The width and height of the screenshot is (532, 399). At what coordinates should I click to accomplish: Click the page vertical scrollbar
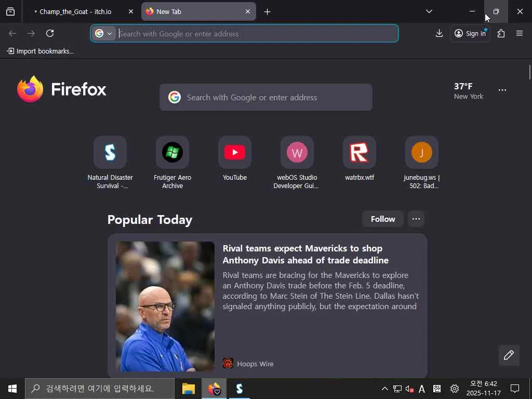(x=529, y=72)
